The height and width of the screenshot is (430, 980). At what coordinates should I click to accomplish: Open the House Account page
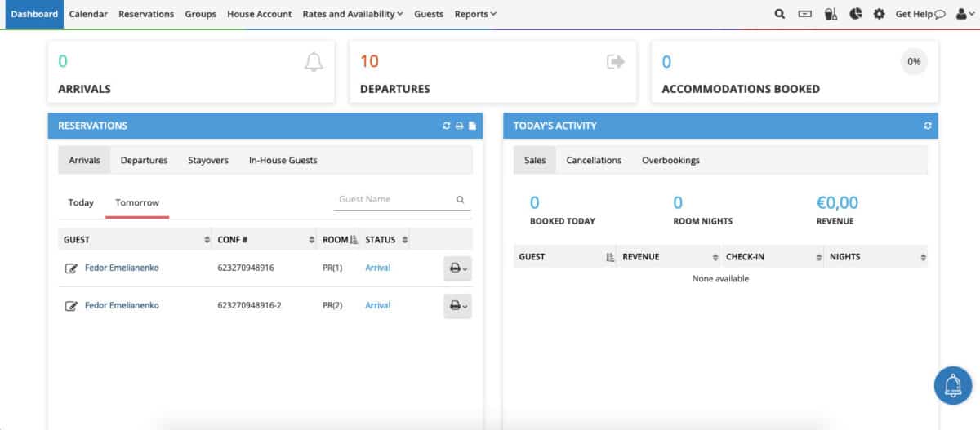259,14
